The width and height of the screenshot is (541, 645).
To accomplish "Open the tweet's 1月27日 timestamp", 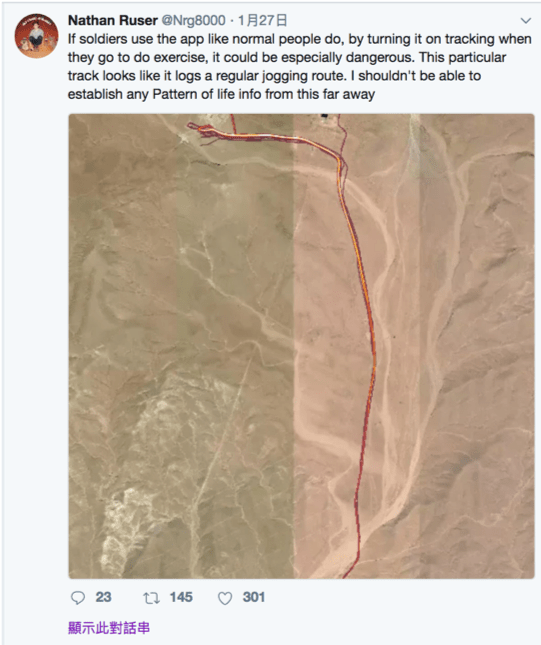I will pos(262,20).
